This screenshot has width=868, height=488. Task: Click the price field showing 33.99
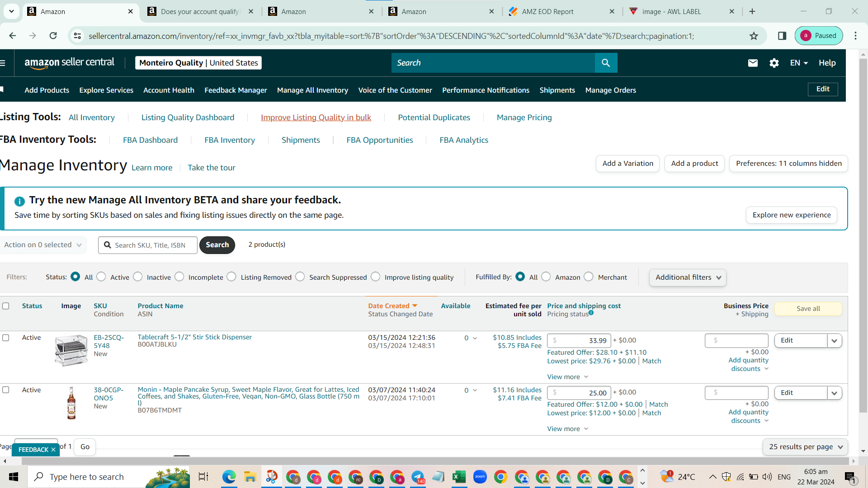(x=579, y=341)
